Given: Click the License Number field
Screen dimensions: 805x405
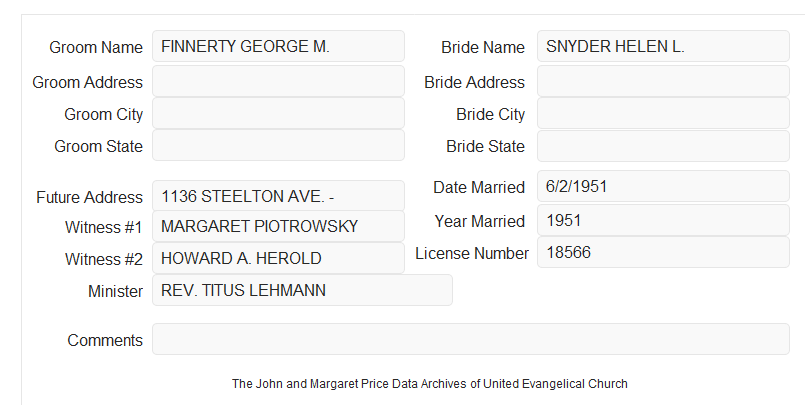Looking at the screenshot, I should pyautogui.click(x=663, y=252).
